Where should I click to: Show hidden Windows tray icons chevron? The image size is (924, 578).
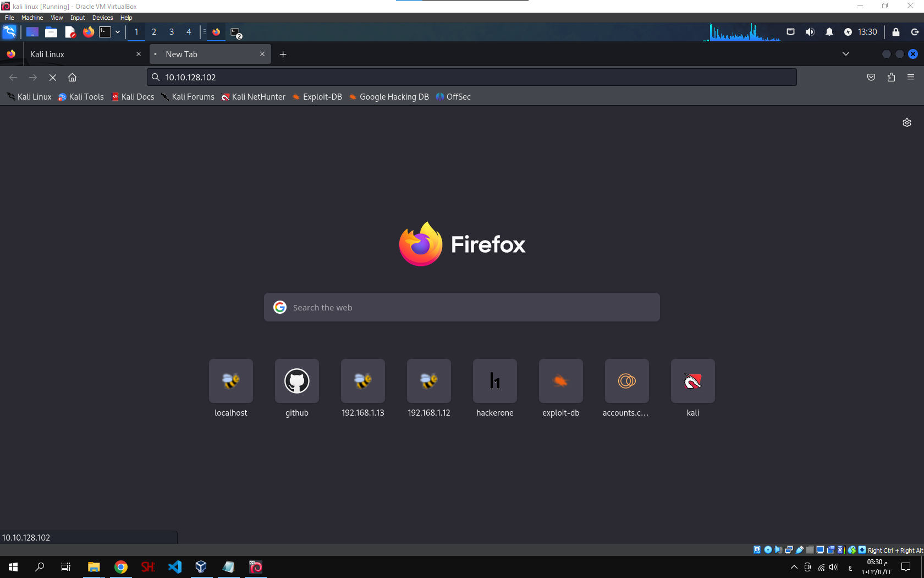[x=794, y=567]
